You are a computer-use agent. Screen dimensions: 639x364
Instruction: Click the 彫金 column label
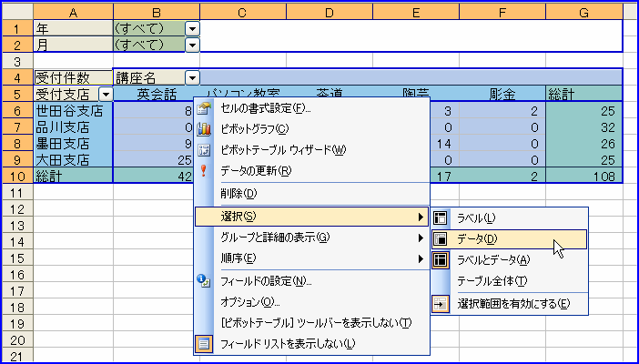coord(502,94)
